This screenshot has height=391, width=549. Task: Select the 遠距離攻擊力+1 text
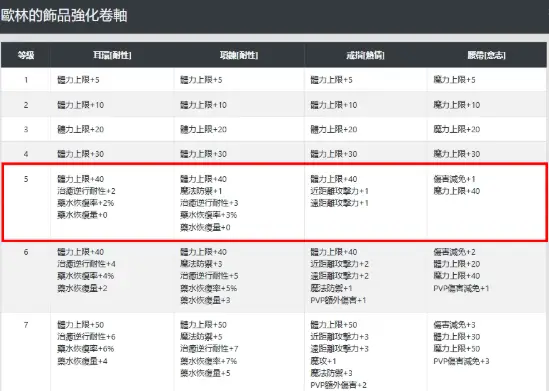tap(339, 203)
